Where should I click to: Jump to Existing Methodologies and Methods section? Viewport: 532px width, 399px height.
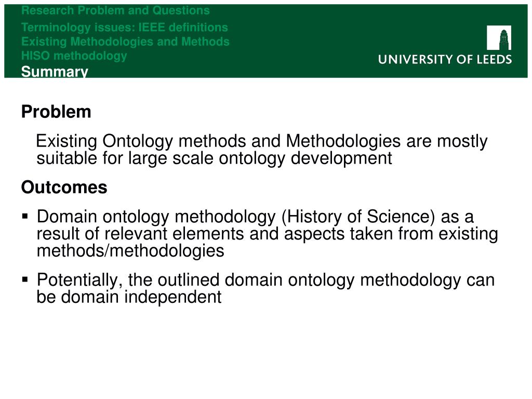coord(125,42)
